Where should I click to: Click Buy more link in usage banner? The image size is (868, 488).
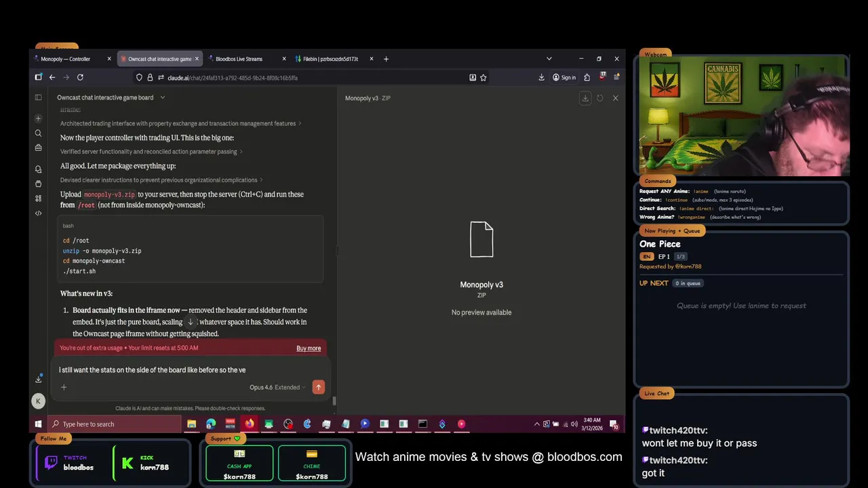point(309,348)
